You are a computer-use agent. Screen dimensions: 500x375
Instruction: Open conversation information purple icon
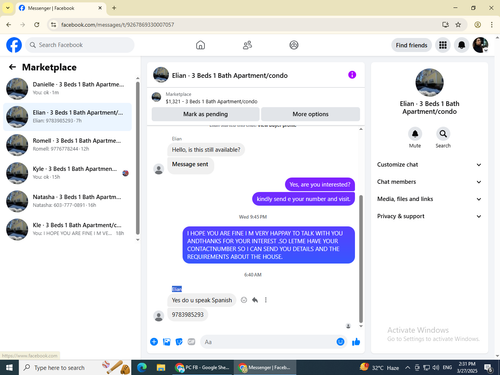[x=352, y=75]
